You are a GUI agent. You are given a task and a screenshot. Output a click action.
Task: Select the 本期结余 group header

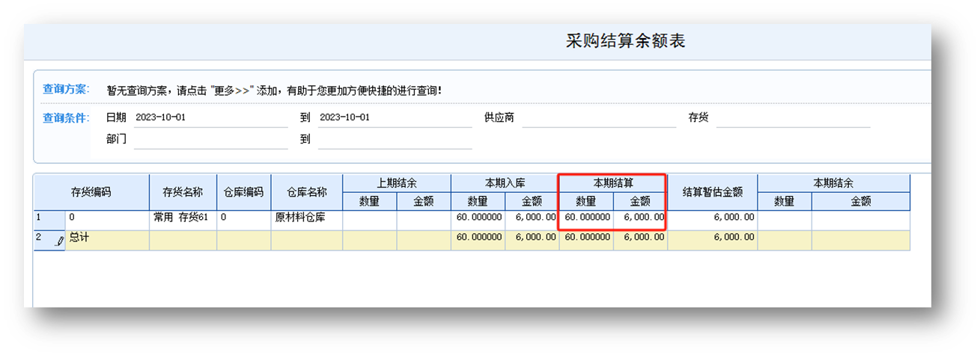(x=834, y=183)
